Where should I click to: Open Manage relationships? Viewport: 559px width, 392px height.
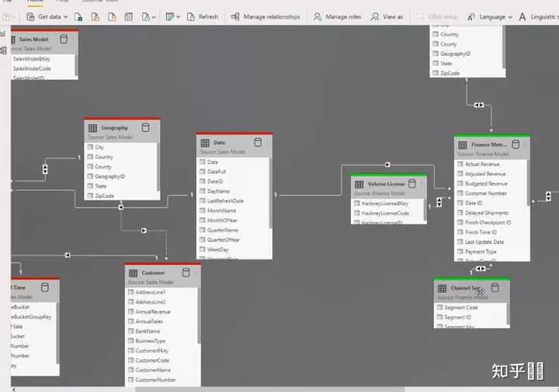point(266,17)
